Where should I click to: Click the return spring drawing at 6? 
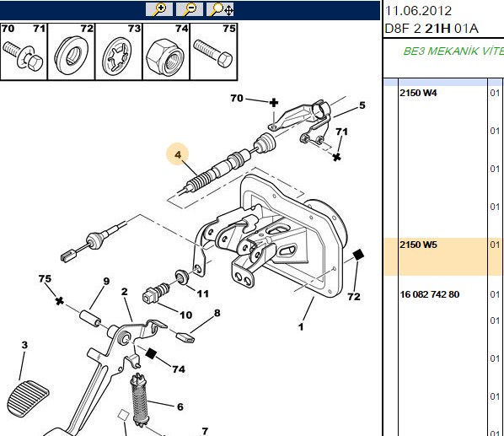[x=140, y=400]
